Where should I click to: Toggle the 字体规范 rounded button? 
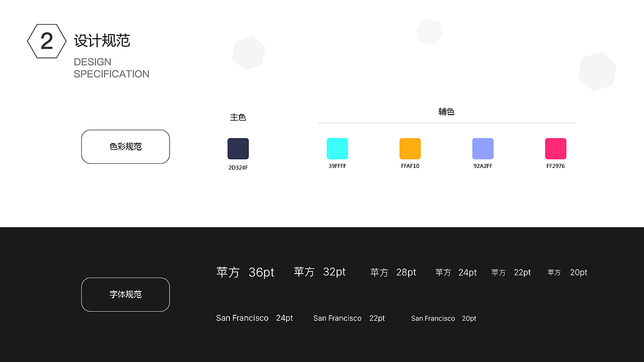[125, 295]
